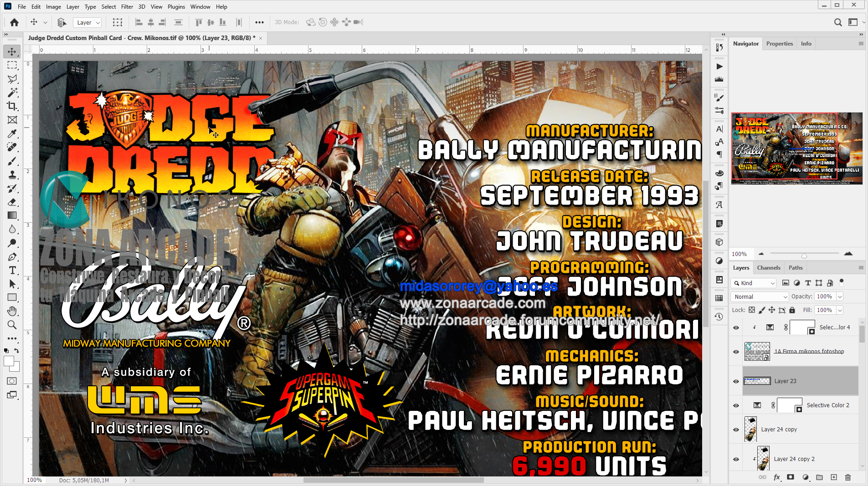Switch to the Channels tab
Image resolution: width=868 pixels, height=486 pixels.
(769, 267)
